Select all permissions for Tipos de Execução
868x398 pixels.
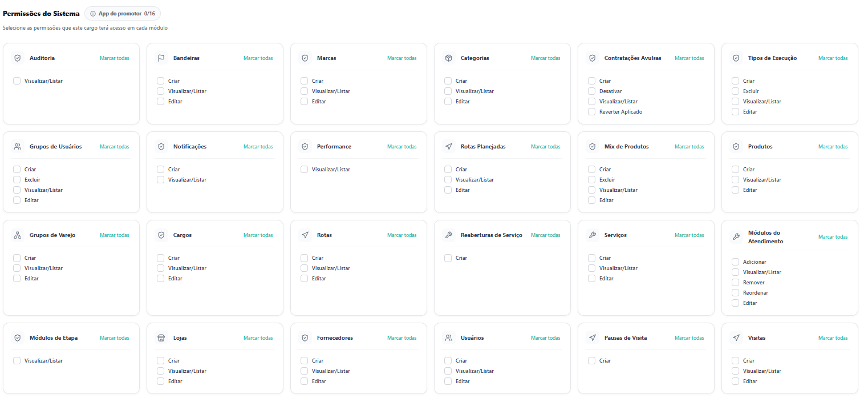coord(833,58)
